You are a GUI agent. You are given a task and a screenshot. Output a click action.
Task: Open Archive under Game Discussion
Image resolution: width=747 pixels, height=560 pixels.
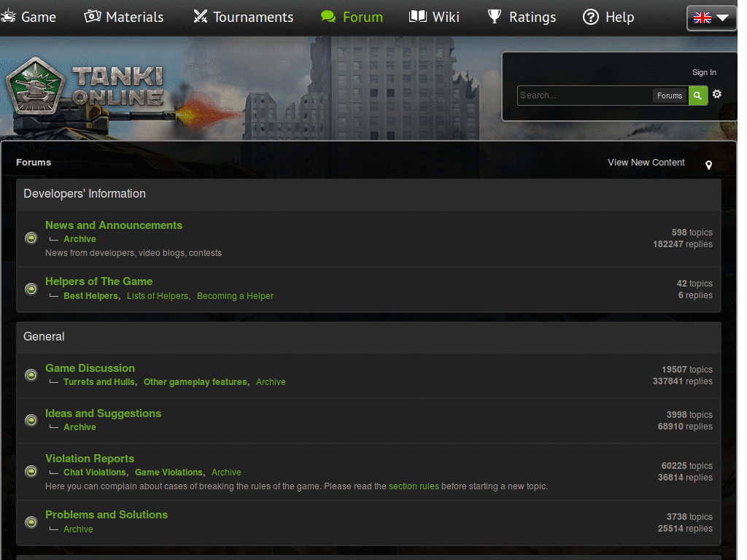point(271,382)
